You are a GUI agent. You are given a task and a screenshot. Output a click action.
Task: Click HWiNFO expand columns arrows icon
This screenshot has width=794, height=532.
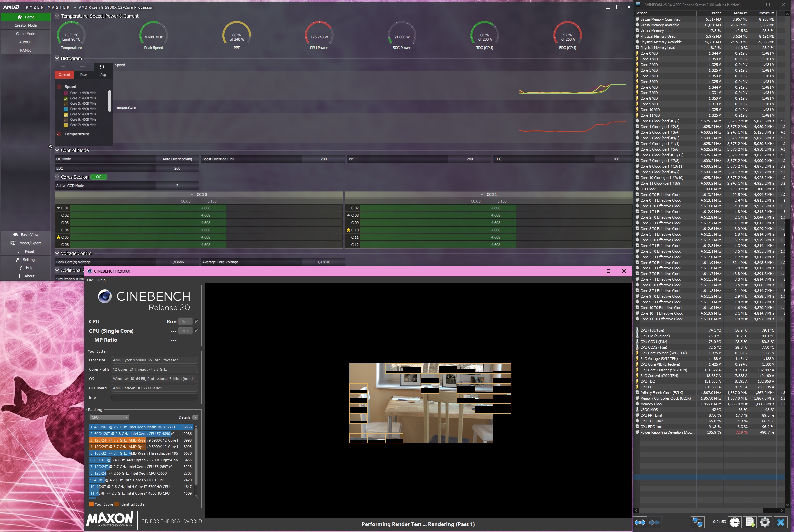(640, 522)
